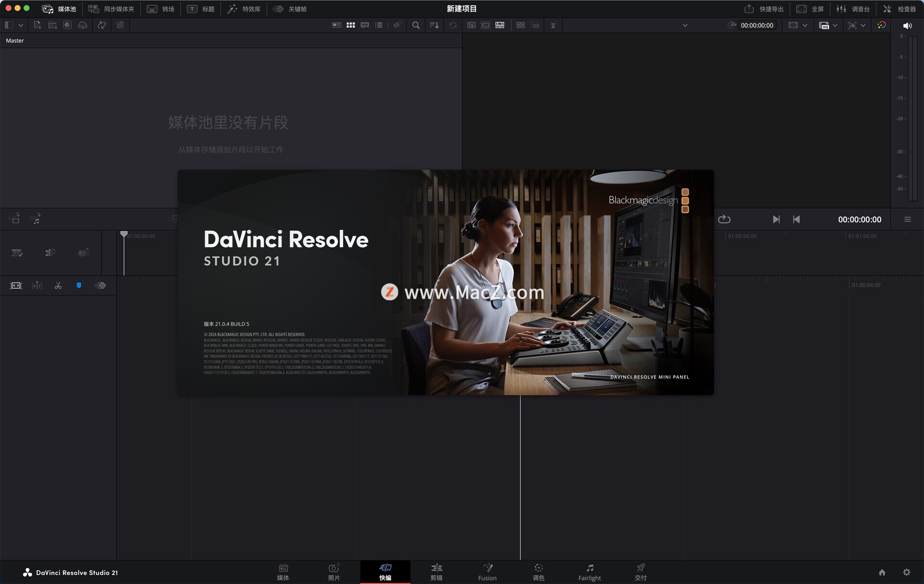Click the colorful AI sparkle icon

[x=881, y=25]
